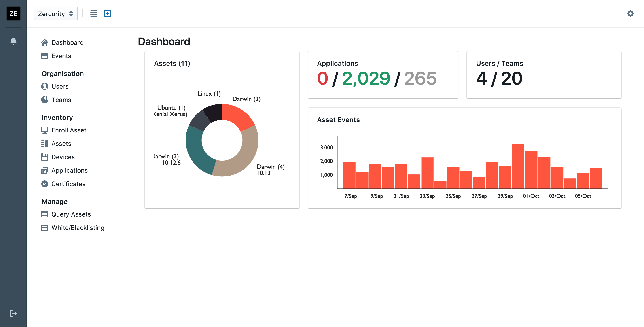Open Query Assets under Manage
The height and width of the screenshot is (327, 644).
pyautogui.click(x=71, y=214)
